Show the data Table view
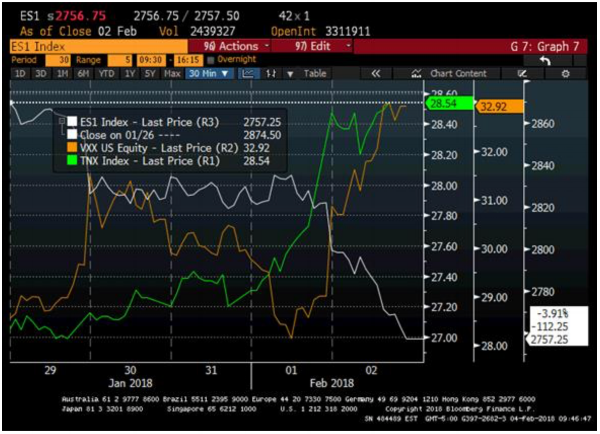 pos(315,73)
